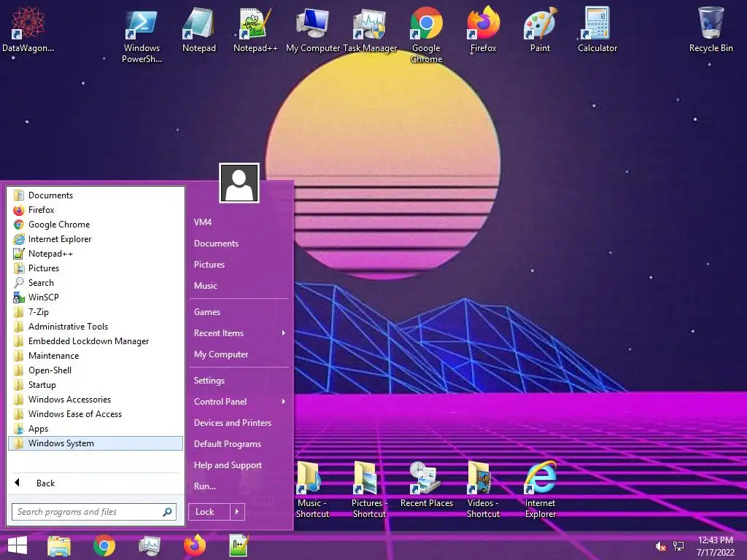Expand Windows Ease of Access folder
The width and height of the screenshot is (747, 560).
tap(96, 414)
